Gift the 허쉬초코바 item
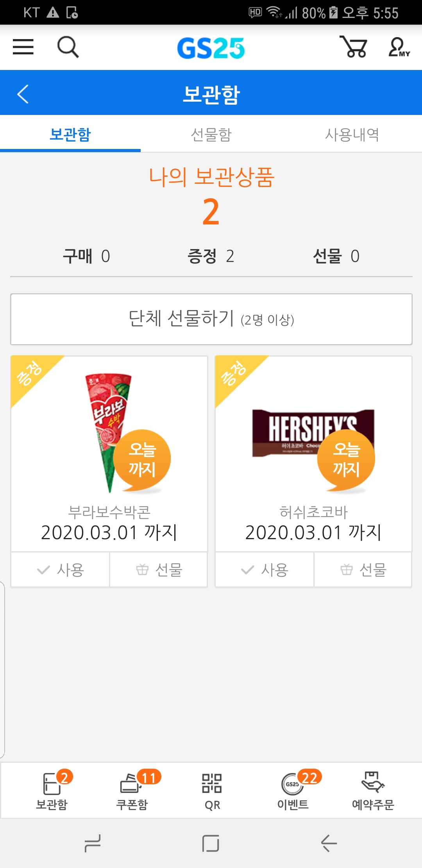Screen dimensions: 422x868 [363, 570]
